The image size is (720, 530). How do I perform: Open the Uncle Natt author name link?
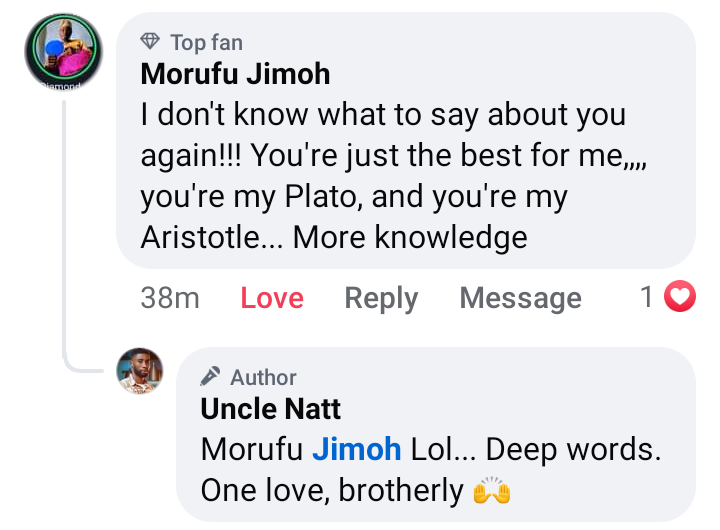(270, 409)
